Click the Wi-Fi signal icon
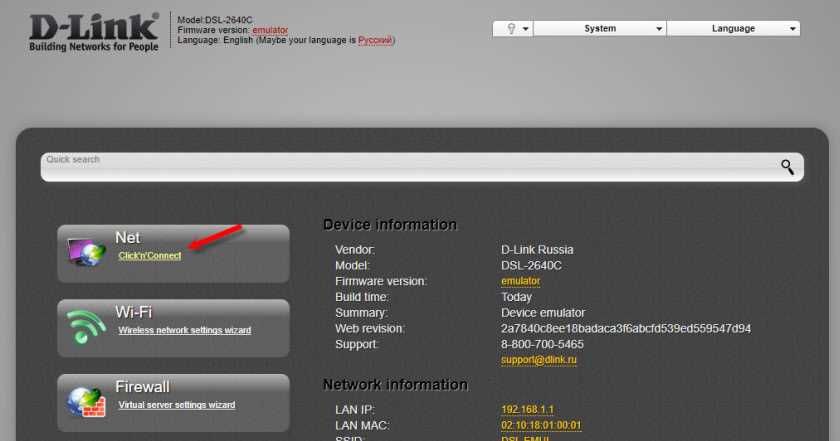The width and height of the screenshot is (840, 441). click(86, 326)
